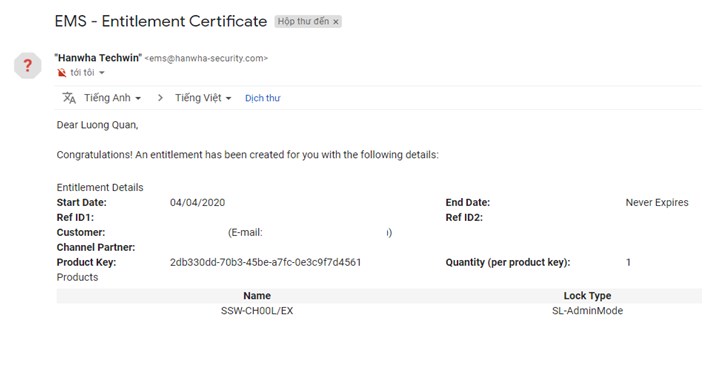The image size is (728, 375).
Task: Click the SSW-CH00L/EX product name
Action: 257,311
